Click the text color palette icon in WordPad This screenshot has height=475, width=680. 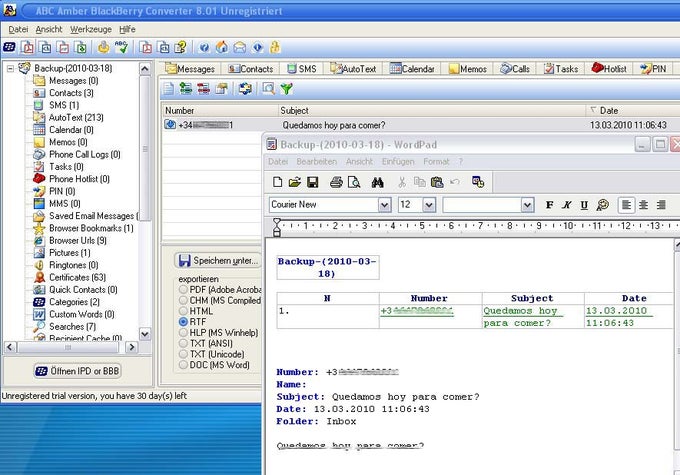click(602, 205)
